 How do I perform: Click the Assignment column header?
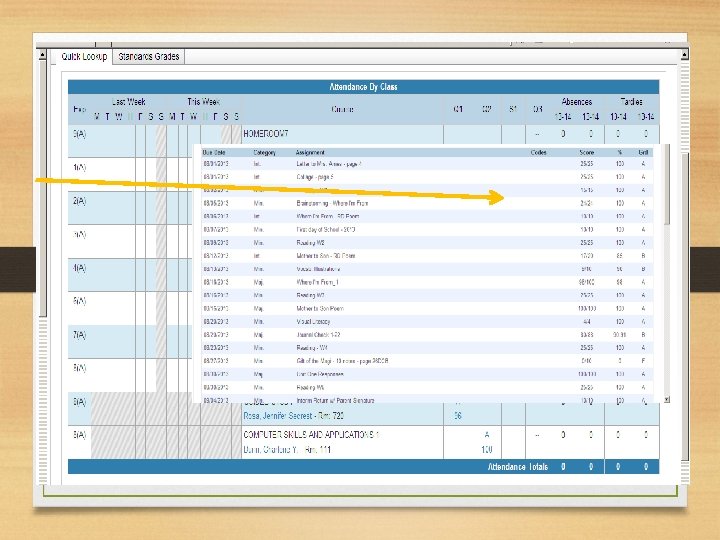click(310, 152)
